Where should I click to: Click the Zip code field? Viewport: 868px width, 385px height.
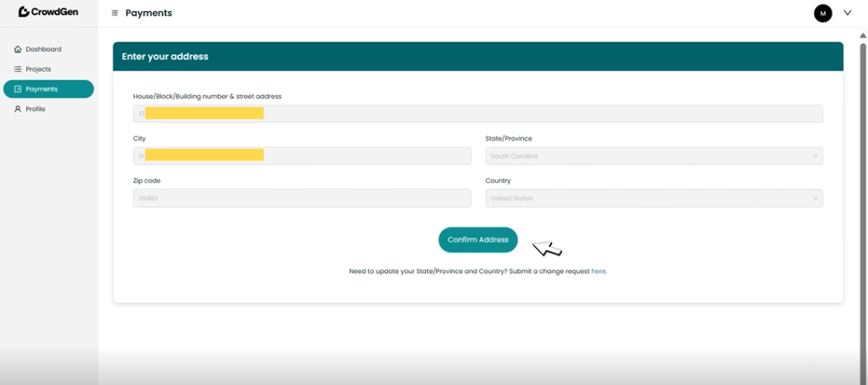point(303,198)
